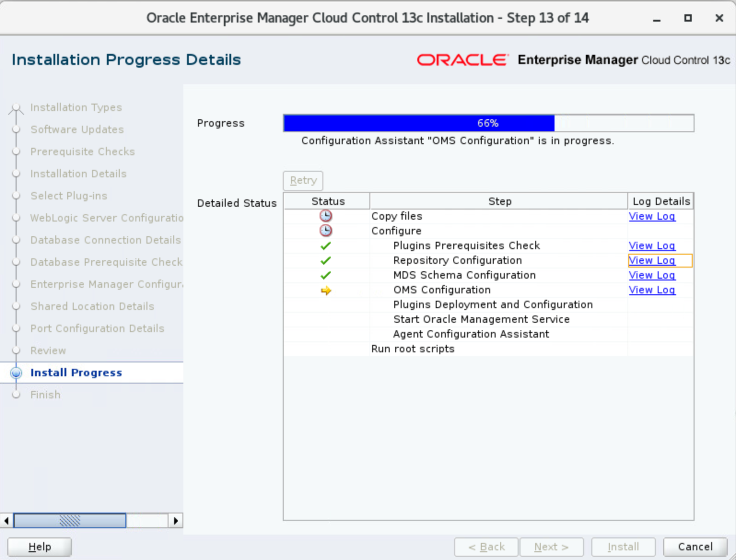Click Plugins Prerequisites Check row text
The height and width of the screenshot is (560, 736).
(x=466, y=245)
